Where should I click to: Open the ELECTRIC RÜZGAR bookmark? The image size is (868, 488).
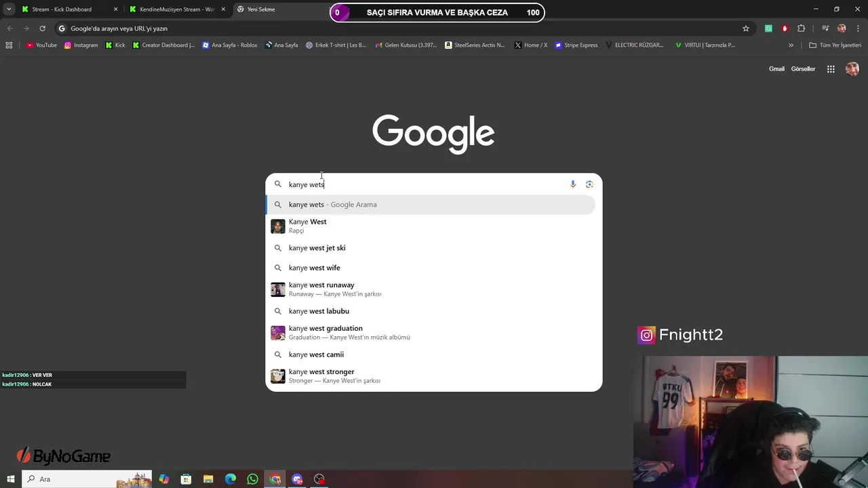click(634, 45)
